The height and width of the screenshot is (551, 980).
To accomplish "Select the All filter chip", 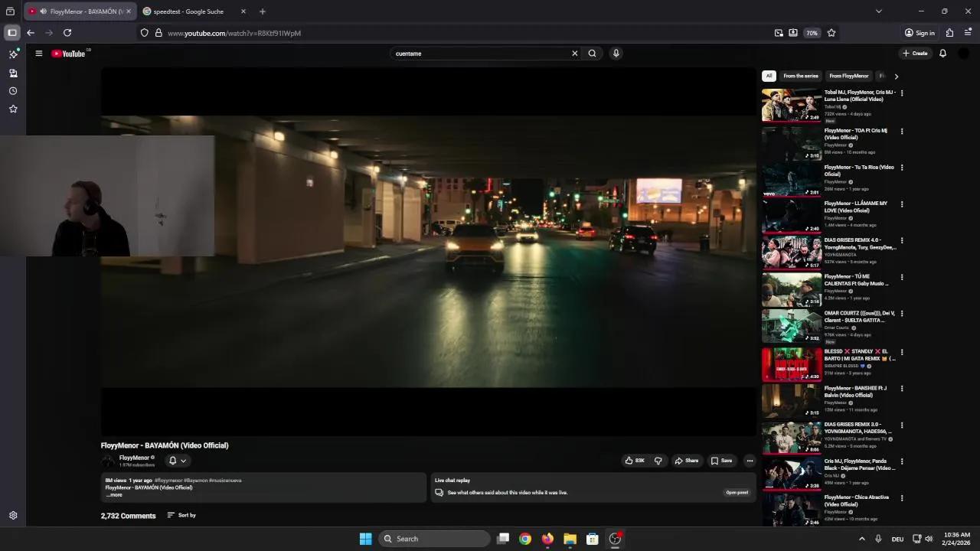I will (x=769, y=76).
